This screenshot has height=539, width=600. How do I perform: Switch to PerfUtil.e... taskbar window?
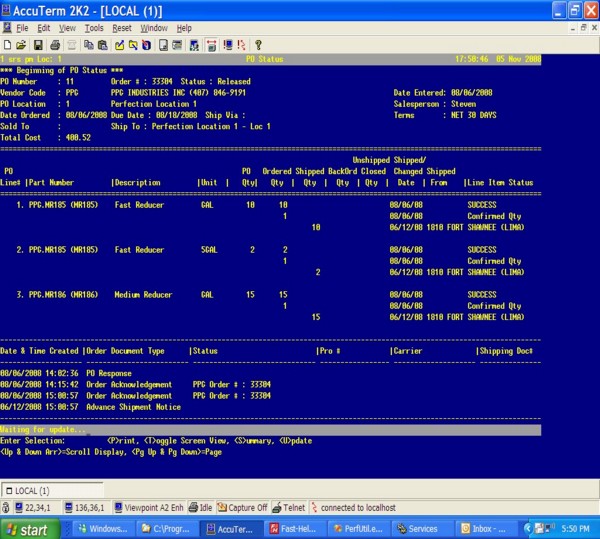358,529
